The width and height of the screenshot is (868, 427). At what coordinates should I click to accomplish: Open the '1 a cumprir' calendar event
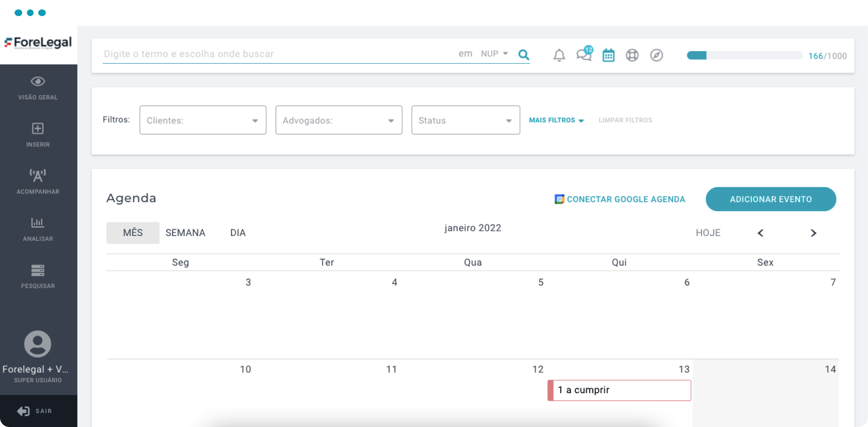619,390
